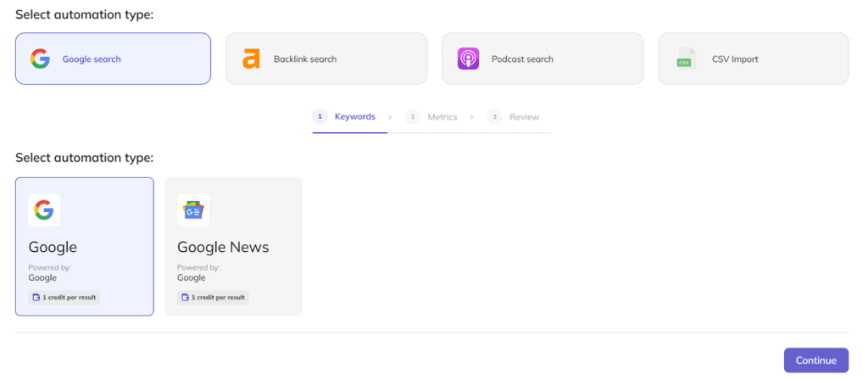This screenshot has height=380, width=868.
Task: Choose CSV Import automation type
Action: coord(754,59)
